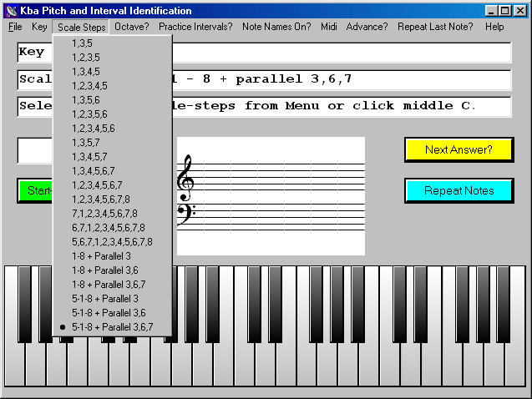Choose scale steps 1,3,5 from the menu
The width and height of the screenshot is (532, 399).
point(84,43)
